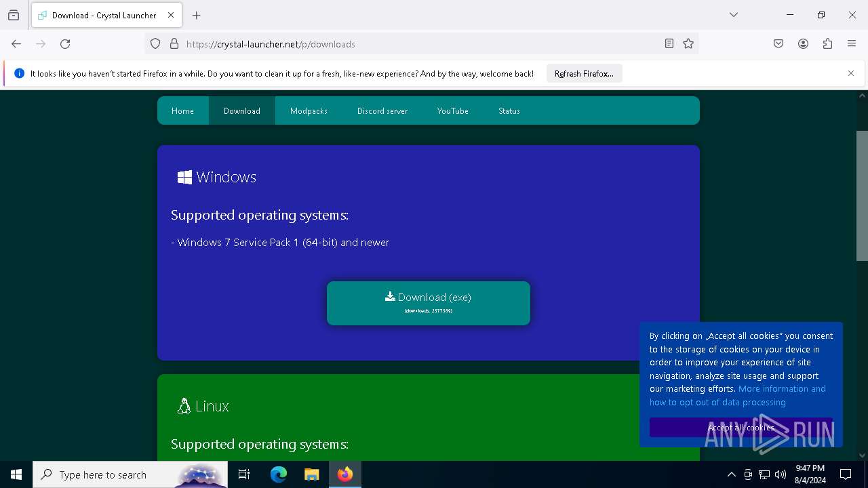Dismiss the Firefox refresh notification bar

tap(851, 73)
